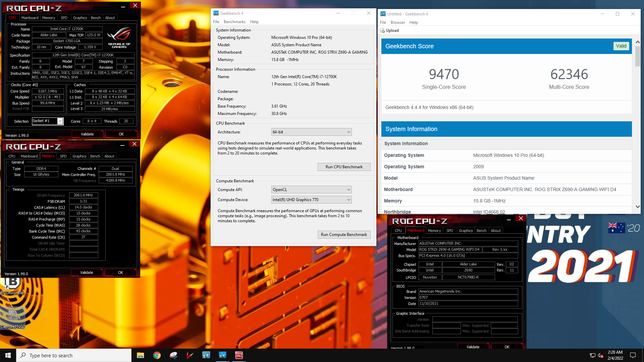Click BIOS version 0707 field

[x=468, y=297]
